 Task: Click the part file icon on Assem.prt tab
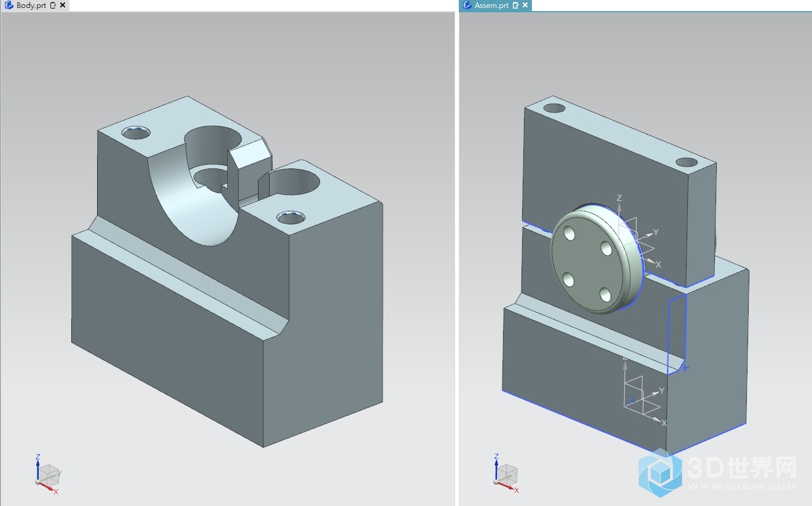click(467, 5)
